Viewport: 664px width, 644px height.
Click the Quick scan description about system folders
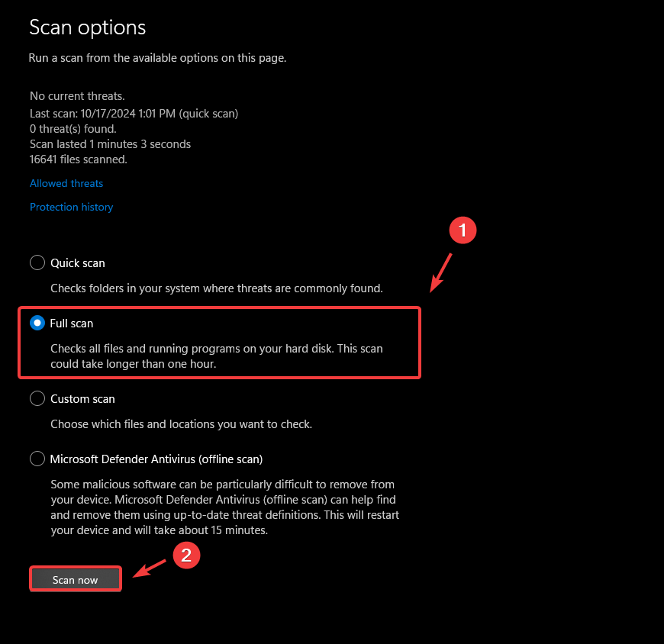pos(217,288)
